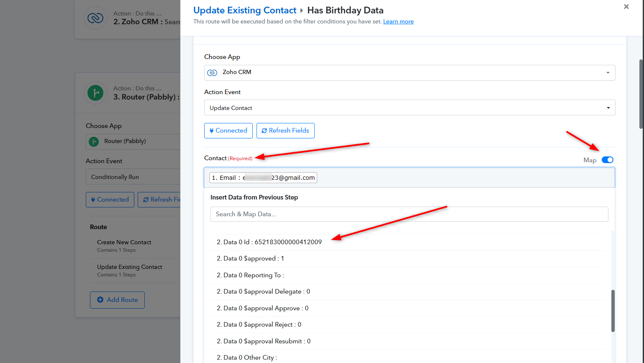Click the small Router icon in Choose App field
The image size is (644, 363).
coord(94,141)
